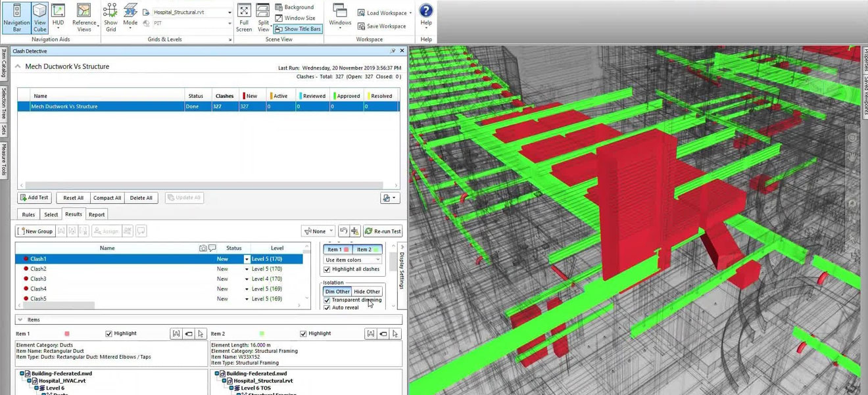868x395 pixels.
Task: Click the Item 1 red color swatch
Action: (x=67, y=334)
